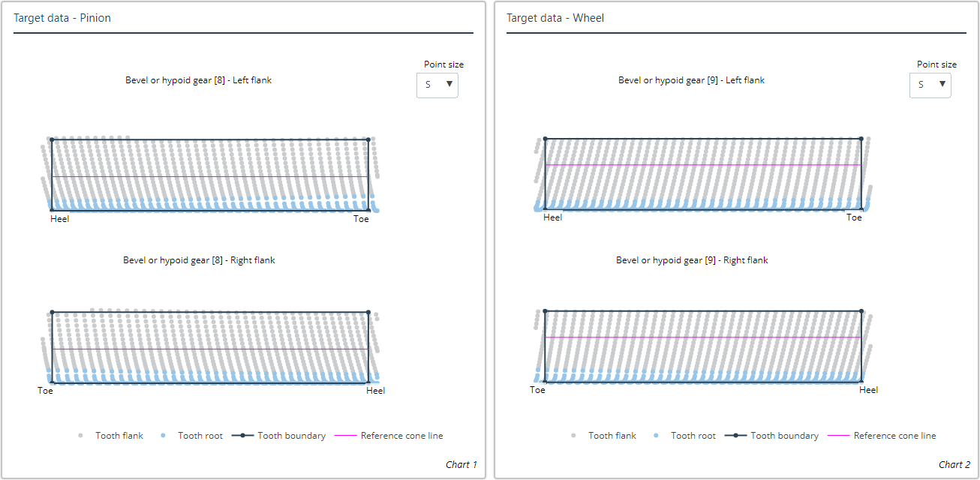
Task: Open the Point size dropdown in Pinion panel
Action: coord(437,85)
